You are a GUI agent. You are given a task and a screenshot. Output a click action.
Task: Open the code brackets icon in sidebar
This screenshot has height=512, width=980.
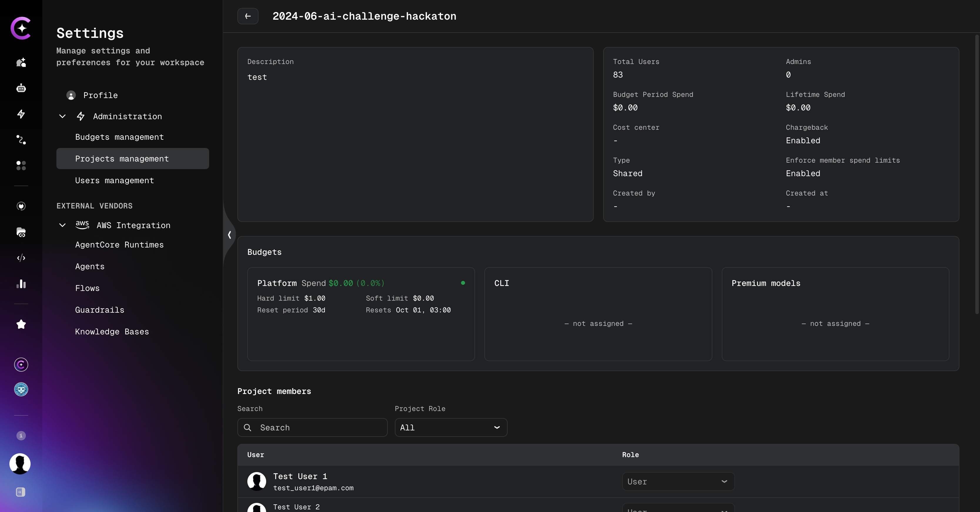[x=21, y=258]
